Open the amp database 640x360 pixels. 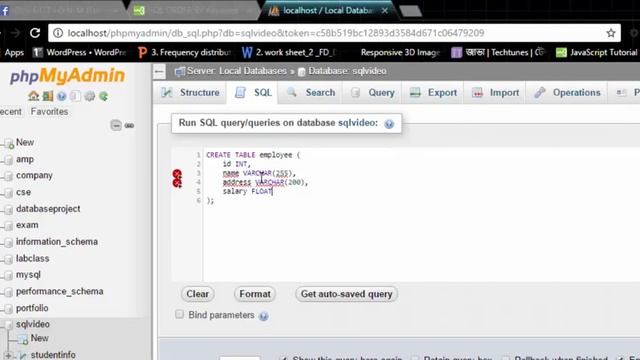pyautogui.click(x=25, y=159)
